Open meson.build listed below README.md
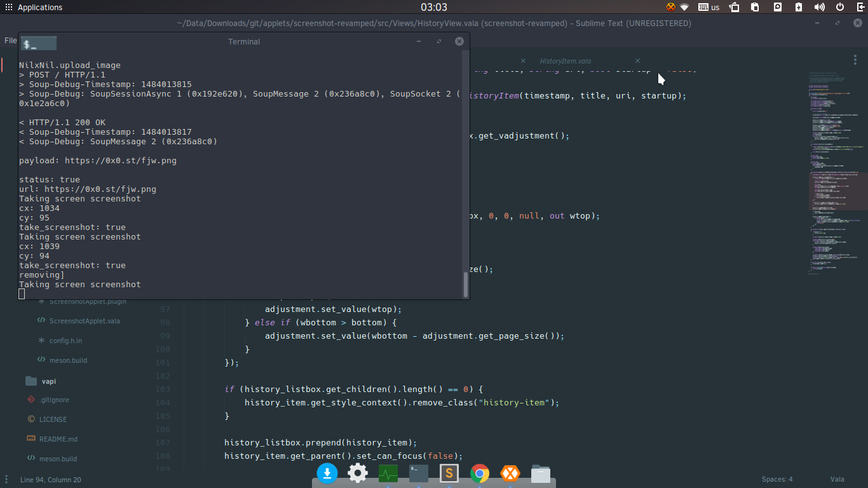The height and width of the screenshot is (488, 868). (58, 459)
